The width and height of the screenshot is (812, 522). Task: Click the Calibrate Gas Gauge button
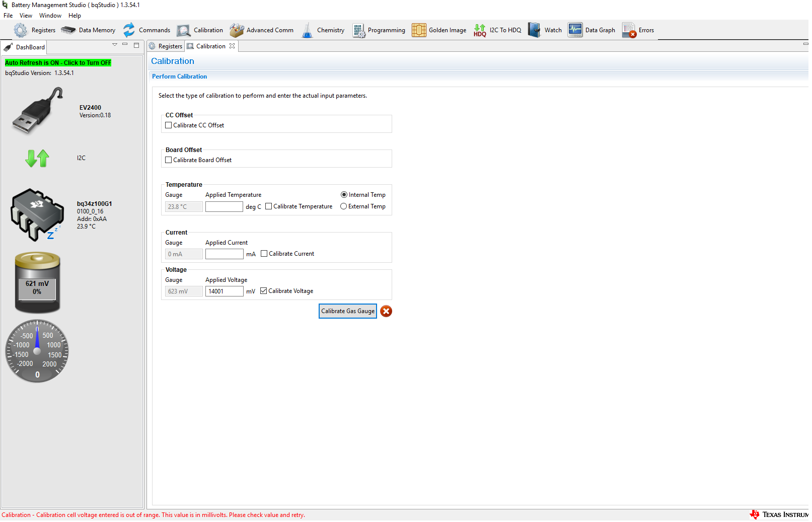[x=348, y=311]
